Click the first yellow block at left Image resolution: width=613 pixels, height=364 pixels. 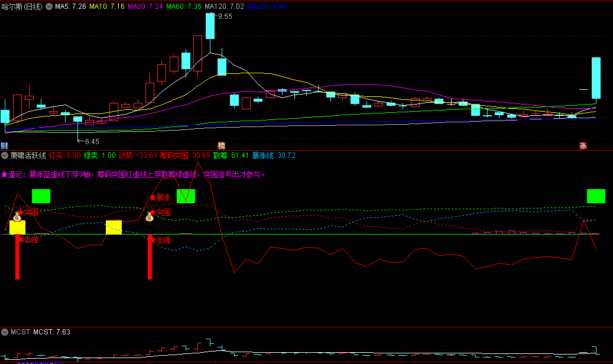coord(17,227)
